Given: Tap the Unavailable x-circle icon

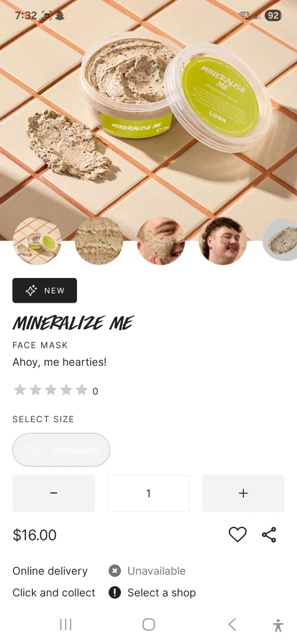Looking at the screenshot, I should (x=115, y=571).
